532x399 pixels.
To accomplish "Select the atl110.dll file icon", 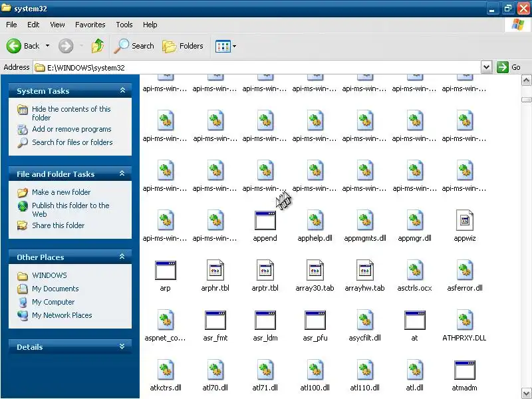I will tap(364, 370).
